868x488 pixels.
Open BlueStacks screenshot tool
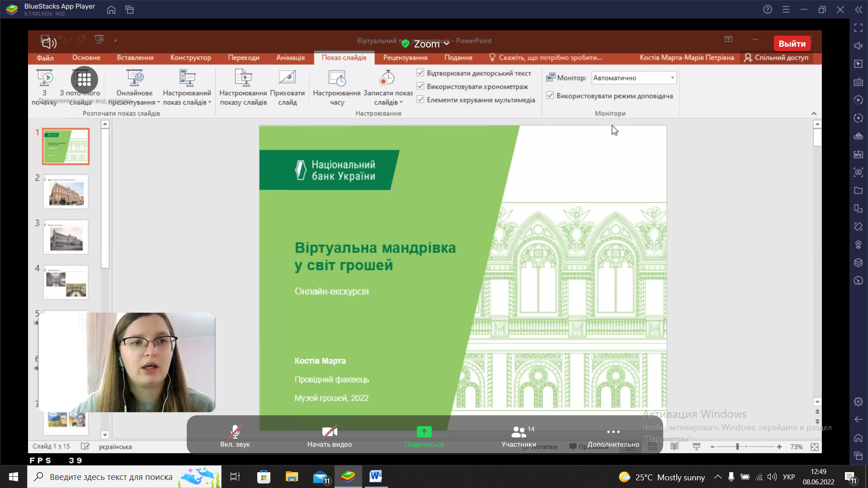pyautogui.click(x=859, y=172)
